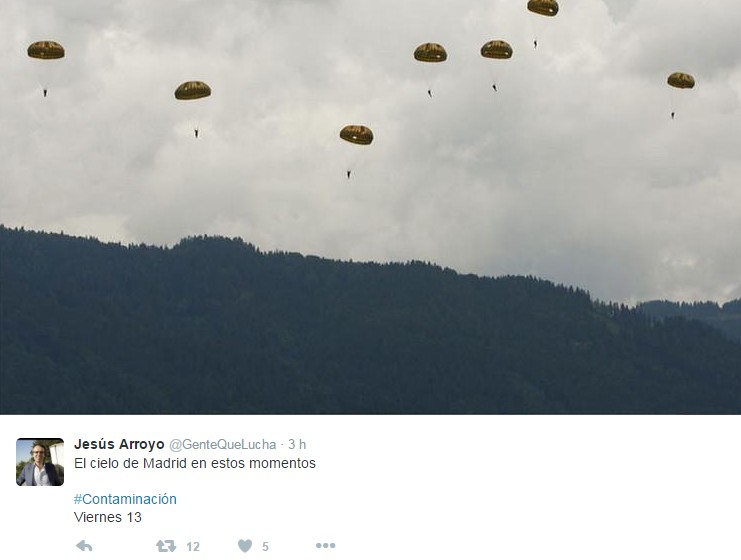Viewport: 741px width, 560px height.
Task: Retweet Jesús Arroyo's post
Action: coord(166,546)
